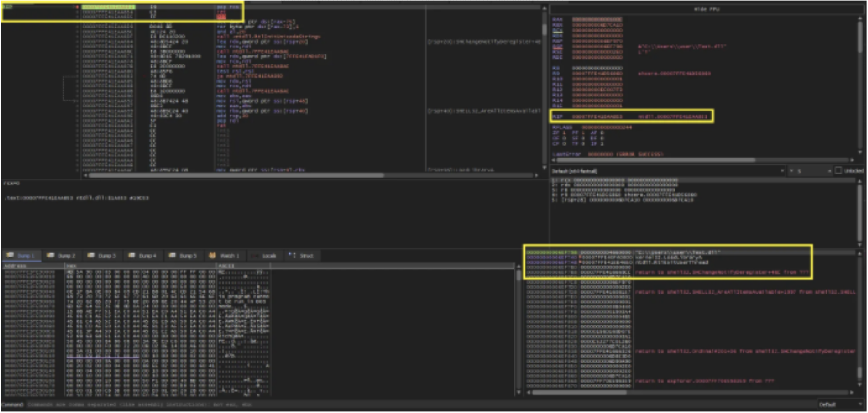The height and width of the screenshot is (413, 868).
Task: Open the Default (x64 fastcall) calling convention dropdown
Action: tap(667, 171)
